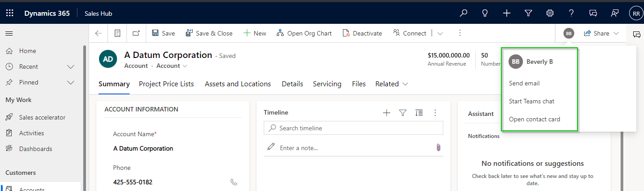Open Sales accelerator
This screenshot has width=644, height=191.
click(41, 117)
